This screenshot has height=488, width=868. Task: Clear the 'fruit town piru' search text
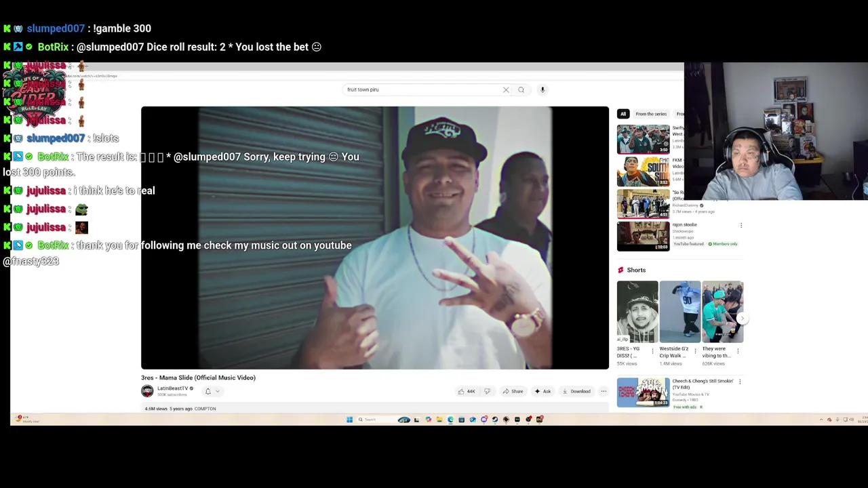click(506, 89)
